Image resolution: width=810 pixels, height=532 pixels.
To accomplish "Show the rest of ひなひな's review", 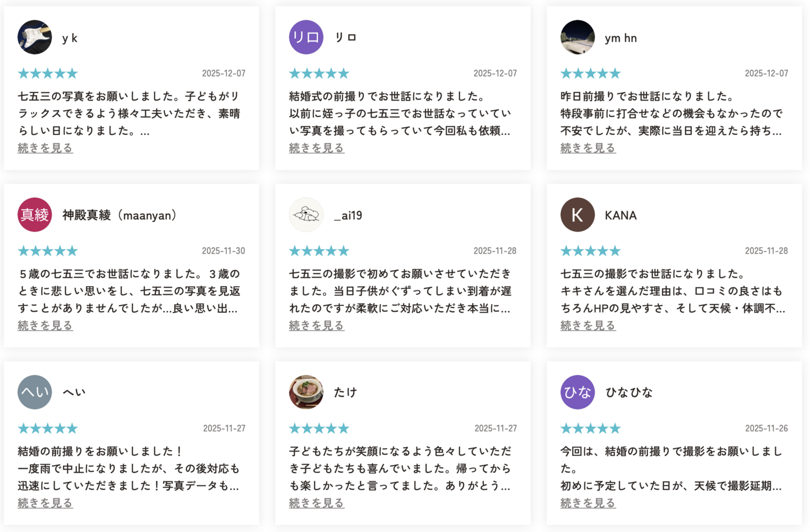I will click(588, 503).
